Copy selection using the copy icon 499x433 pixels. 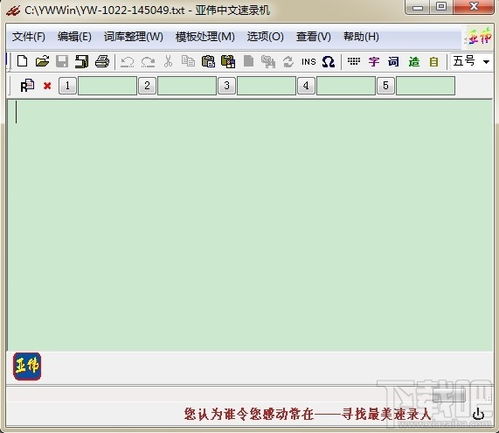click(188, 62)
